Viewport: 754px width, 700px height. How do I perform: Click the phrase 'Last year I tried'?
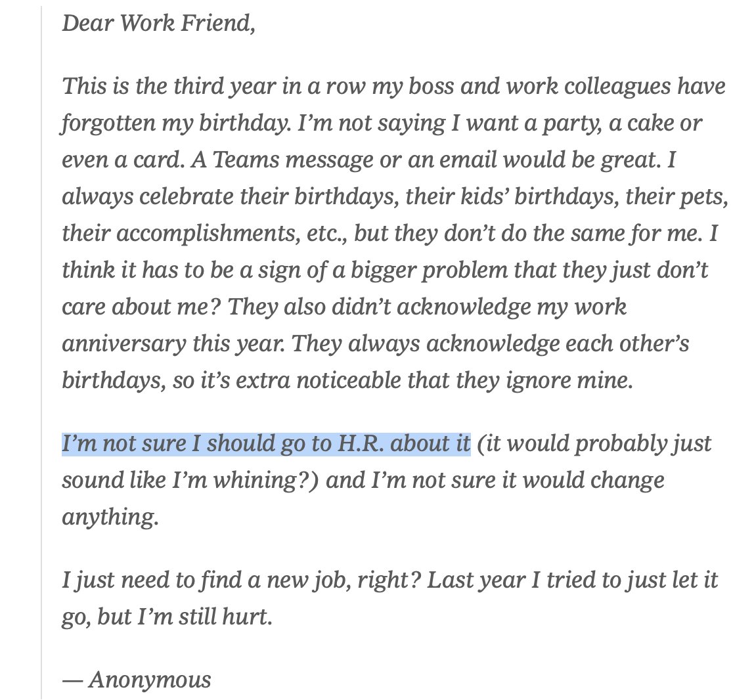pyautogui.click(x=517, y=579)
